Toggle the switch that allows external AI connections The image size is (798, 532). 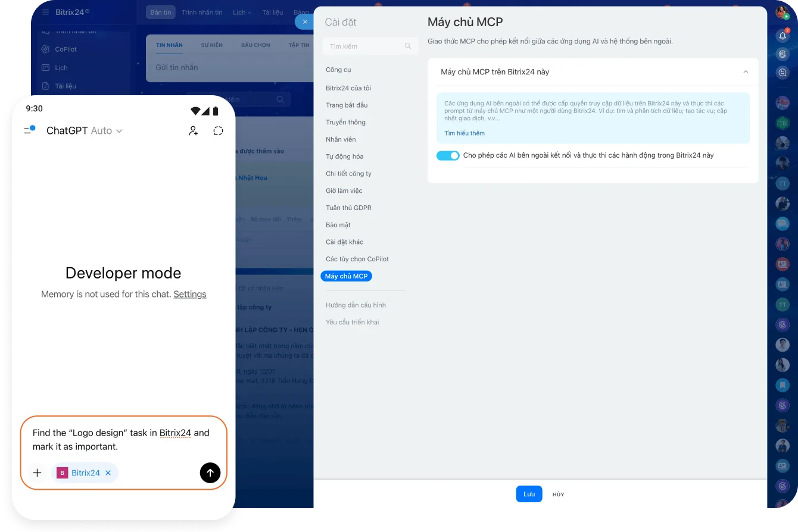[x=448, y=155]
